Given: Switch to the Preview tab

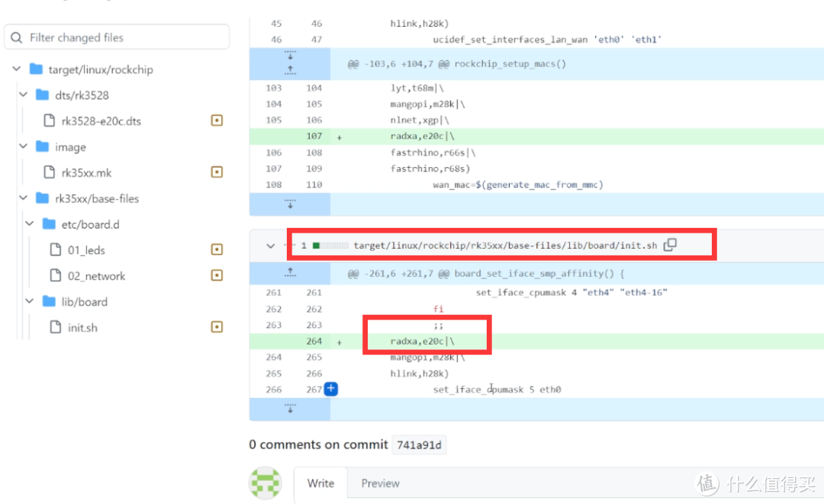Looking at the screenshot, I should coord(381,483).
